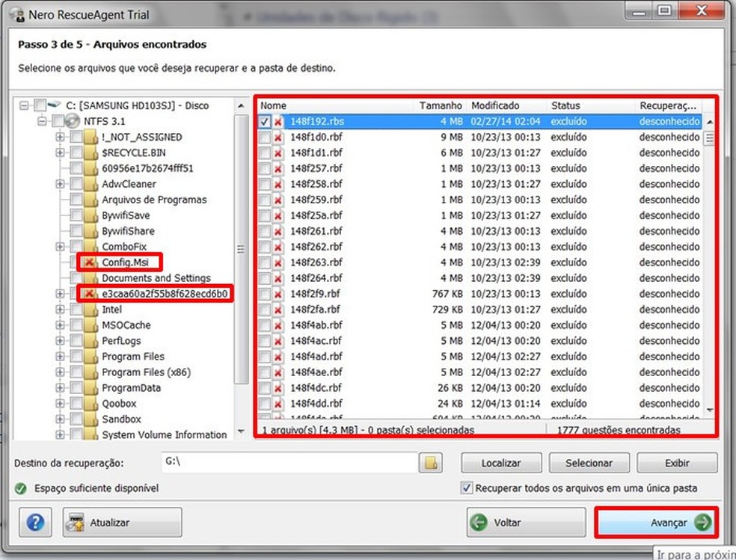The image size is (736, 560).
Task: Collapse the NTFS 3.1 node
Action: [42, 121]
